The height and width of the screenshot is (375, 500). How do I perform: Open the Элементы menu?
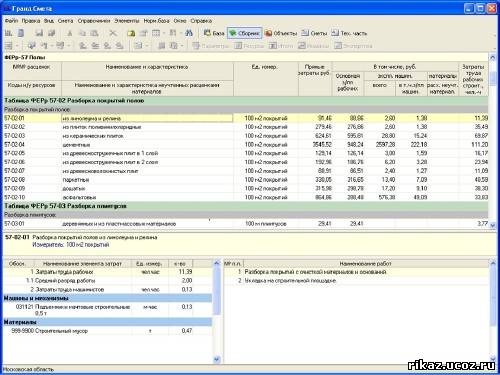127,21
